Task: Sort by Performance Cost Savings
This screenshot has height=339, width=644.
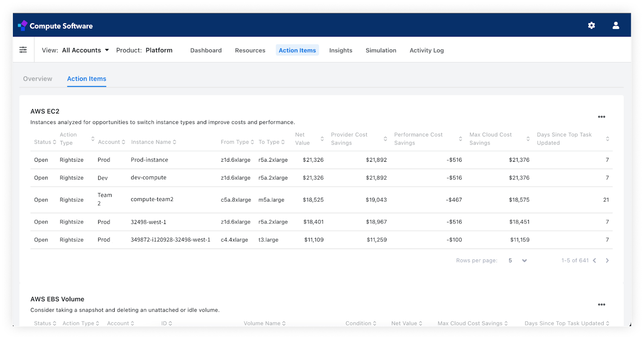Action: 460,139
